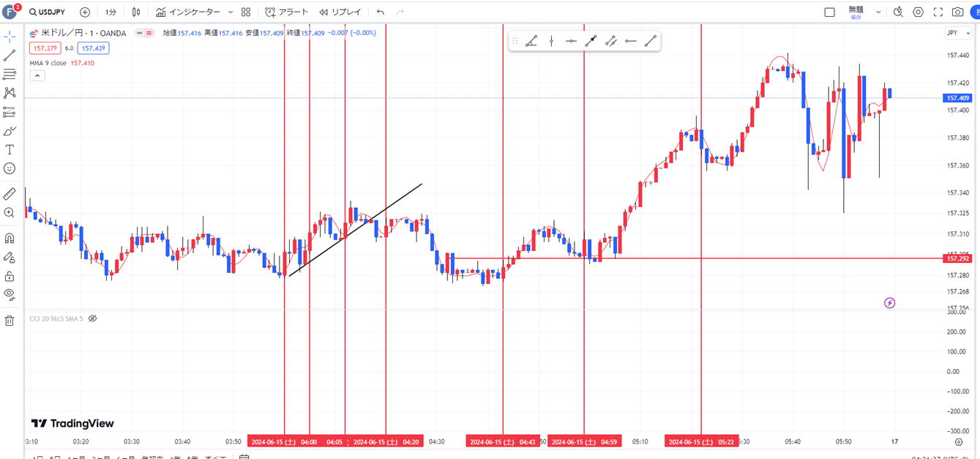980x459 pixels.
Task: Expand the layout name dropdown arrow
Action: [878, 12]
